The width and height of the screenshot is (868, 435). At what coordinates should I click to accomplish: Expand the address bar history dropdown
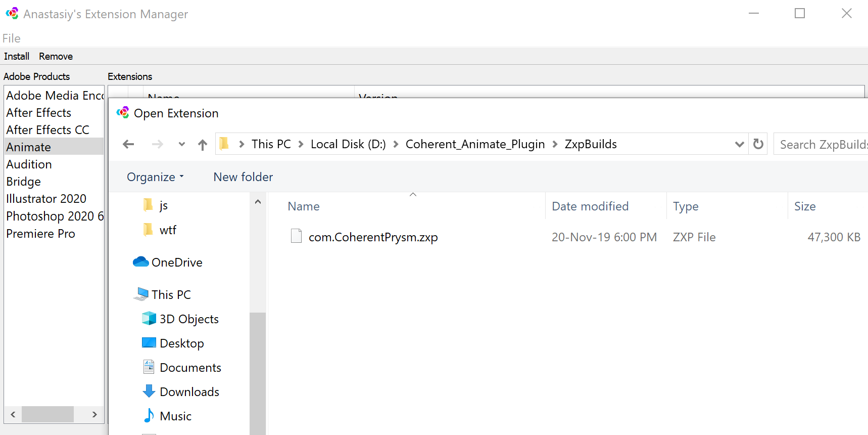[740, 144]
